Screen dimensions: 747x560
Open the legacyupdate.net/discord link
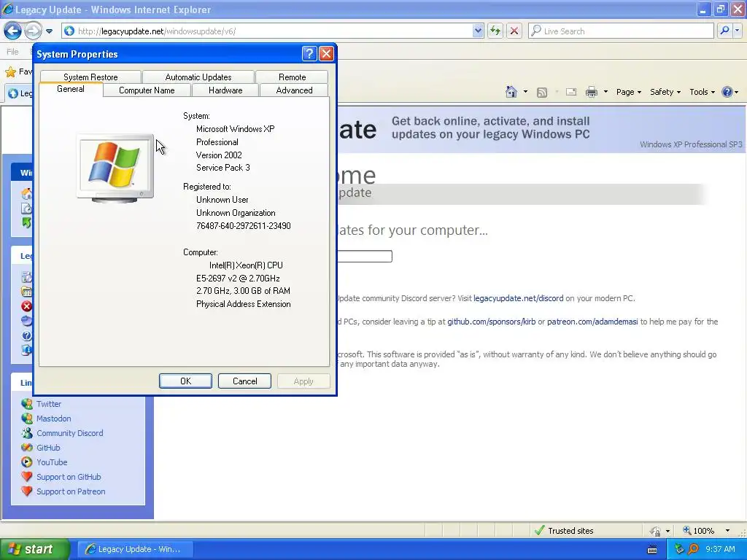click(519, 298)
